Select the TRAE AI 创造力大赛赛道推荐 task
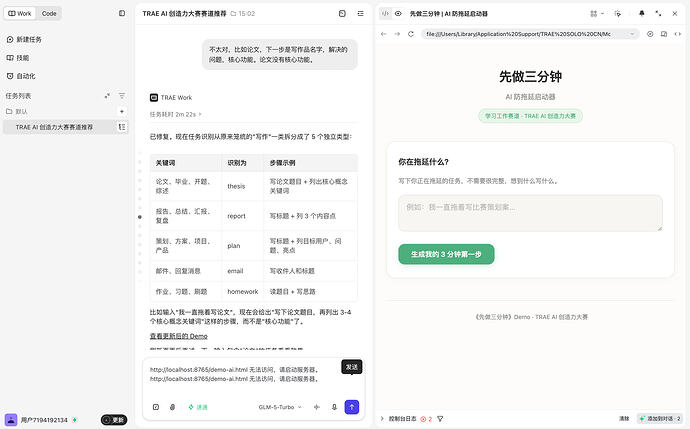This screenshot has width=690, height=429. point(65,127)
